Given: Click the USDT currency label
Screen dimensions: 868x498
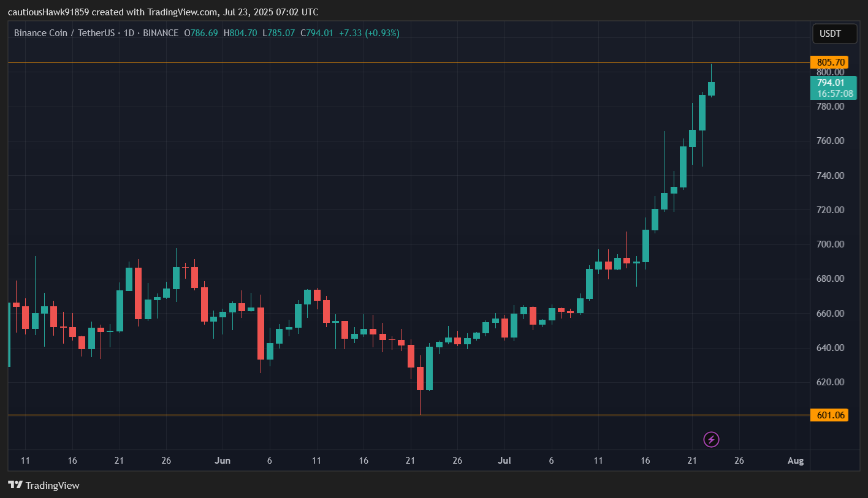Looking at the screenshot, I should [x=834, y=34].
